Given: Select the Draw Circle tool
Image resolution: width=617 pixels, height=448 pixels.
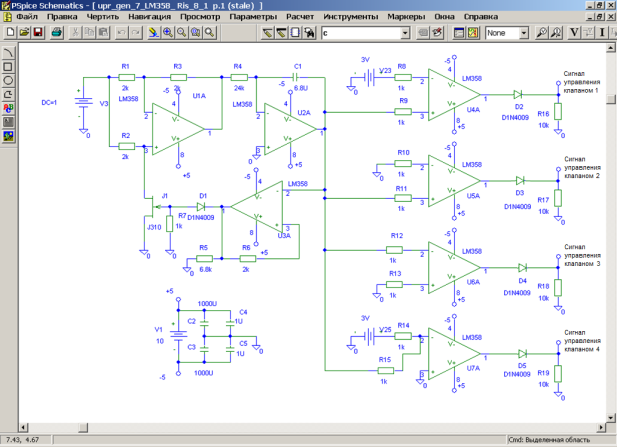Looking at the screenshot, I should pyautogui.click(x=8, y=80).
